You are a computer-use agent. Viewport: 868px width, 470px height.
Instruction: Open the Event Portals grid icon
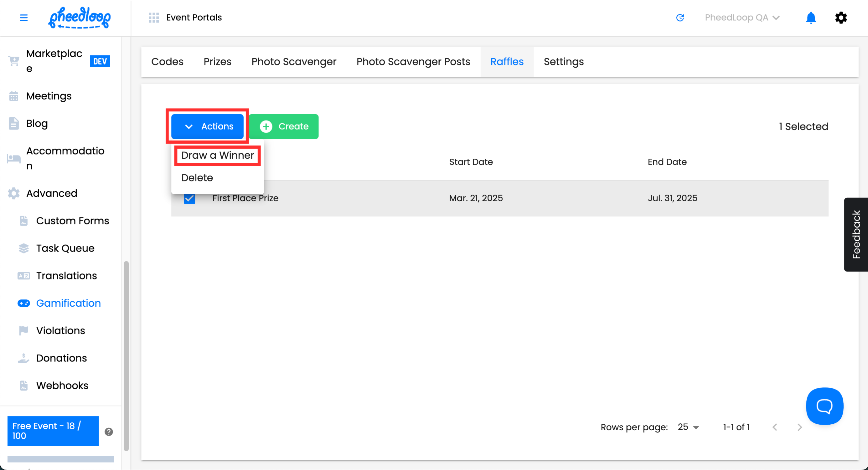point(154,18)
